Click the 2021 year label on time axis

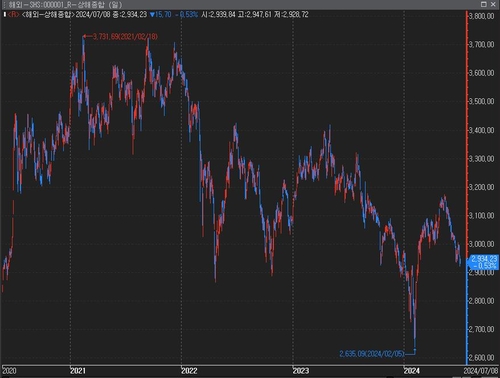[78, 371]
